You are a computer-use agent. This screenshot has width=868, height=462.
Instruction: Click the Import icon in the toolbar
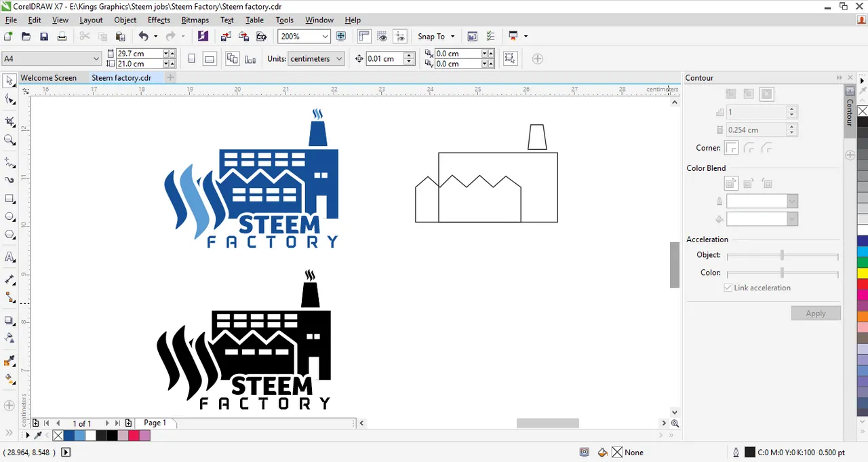[226, 37]
